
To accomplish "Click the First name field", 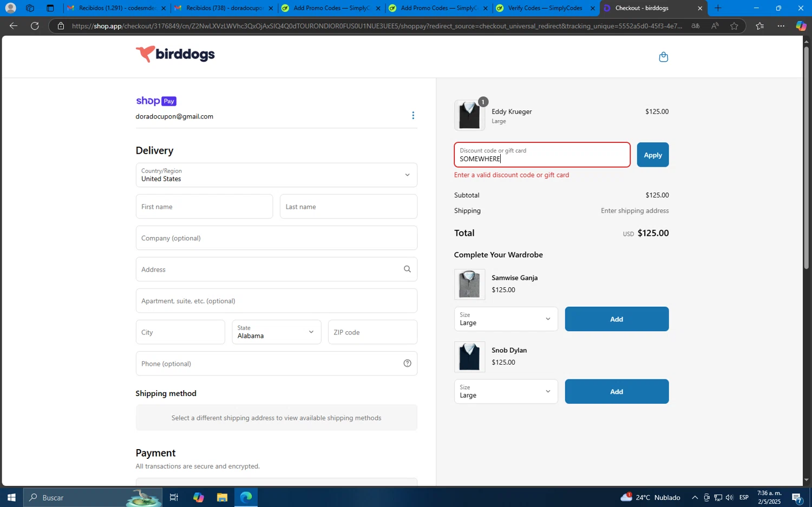I will coord(204,206).
